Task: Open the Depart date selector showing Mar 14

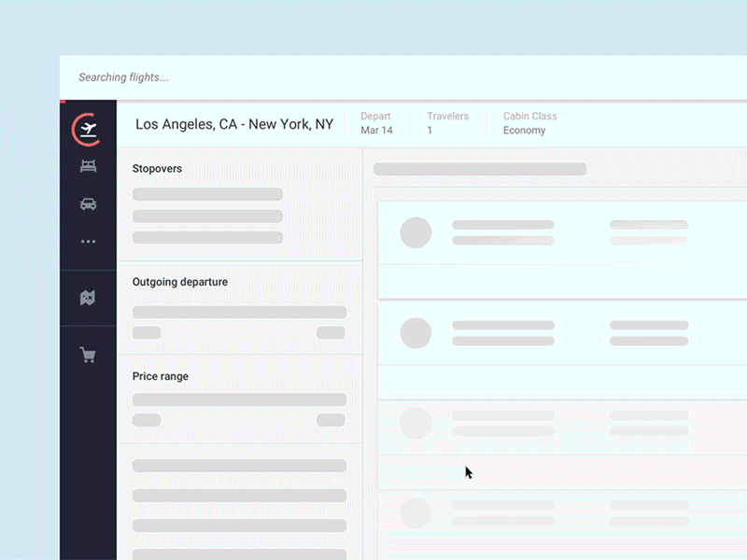Action: (x=377, y=123)
